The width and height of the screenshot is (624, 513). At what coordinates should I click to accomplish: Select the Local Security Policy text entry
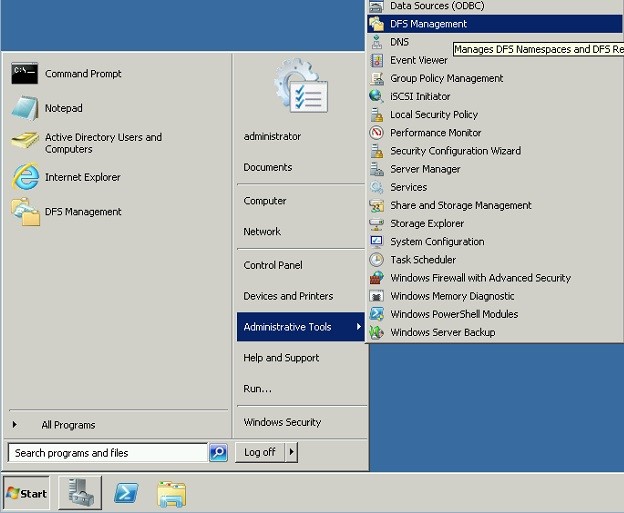point(434,115)
